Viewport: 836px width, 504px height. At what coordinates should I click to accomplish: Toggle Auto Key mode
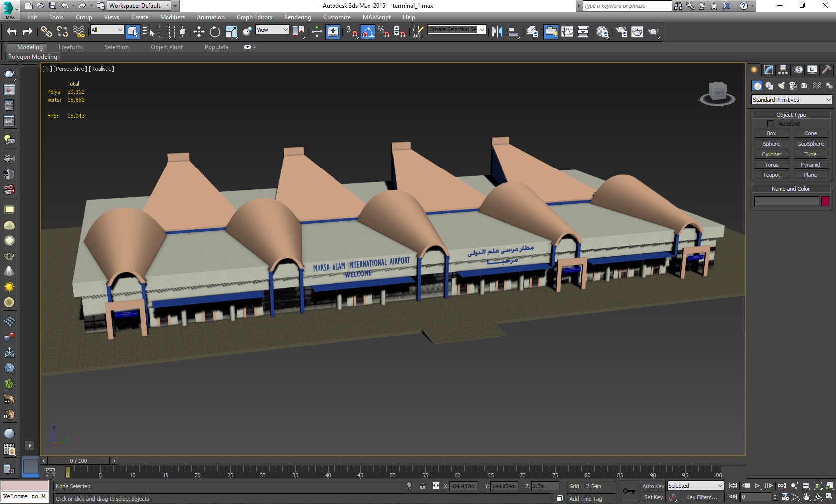click(x=653, y=486)
